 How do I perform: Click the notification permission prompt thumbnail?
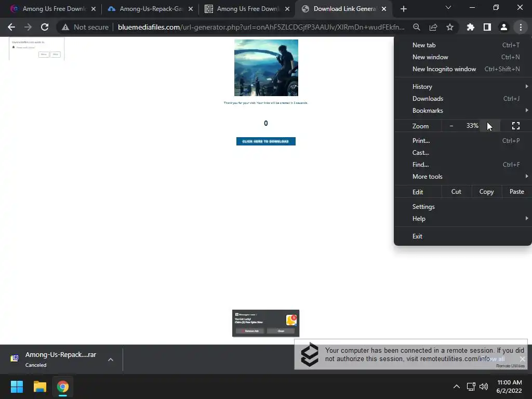point(37,48)
